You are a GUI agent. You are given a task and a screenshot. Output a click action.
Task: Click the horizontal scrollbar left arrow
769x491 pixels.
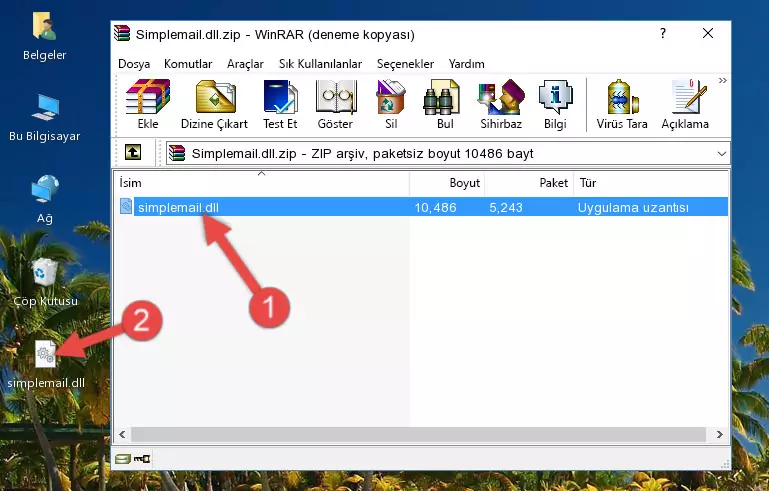[123, 435]
